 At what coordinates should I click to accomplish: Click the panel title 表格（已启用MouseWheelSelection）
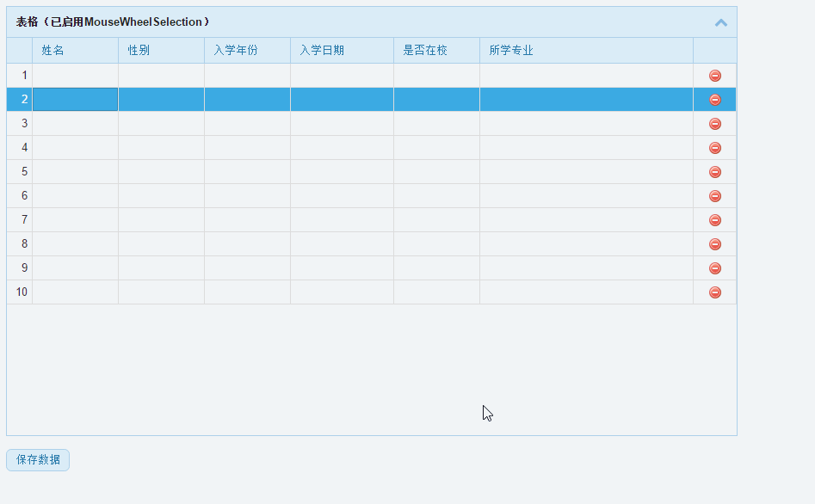pyautogui.click(x=113, y=22)
